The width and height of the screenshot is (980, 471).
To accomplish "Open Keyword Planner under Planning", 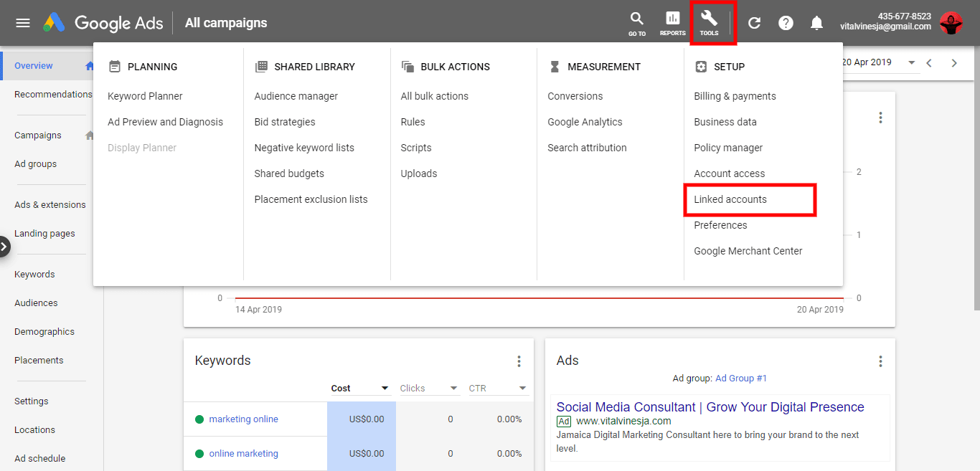I will (145, 96).
